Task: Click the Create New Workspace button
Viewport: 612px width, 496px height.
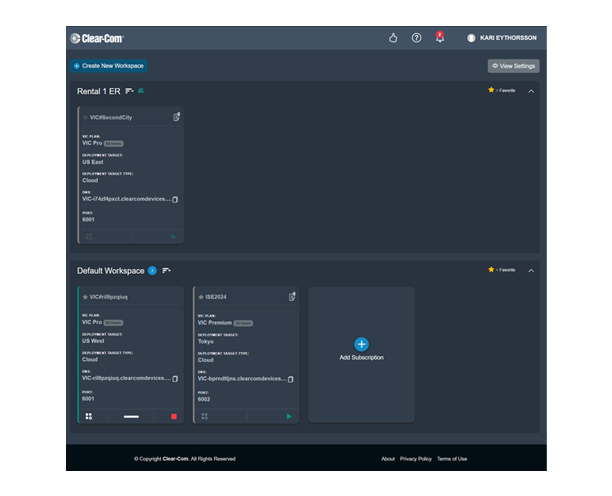Action: coord(109,66)
